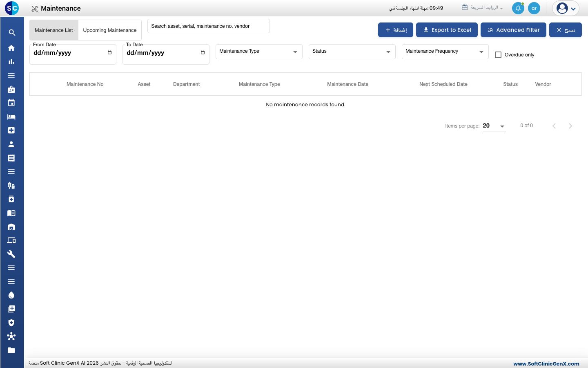Change items per page dropdown value 20
Image resolution: width=588 pixels, height=368 pixels.
point(494,126)
